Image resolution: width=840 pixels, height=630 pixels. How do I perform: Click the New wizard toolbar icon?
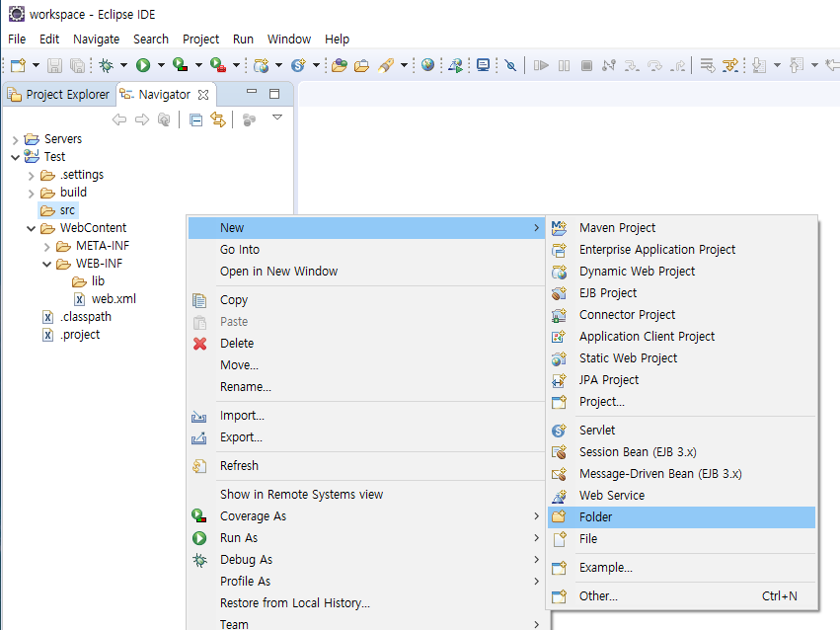[18, 65]
